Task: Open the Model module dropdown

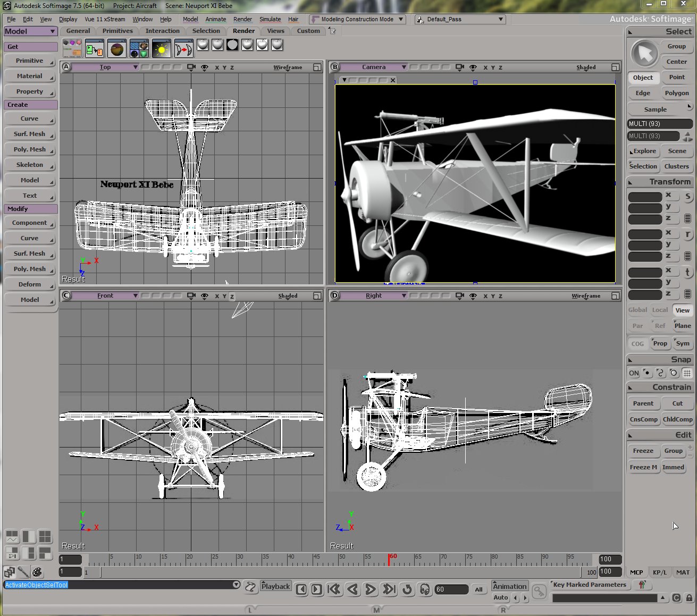Action: click(x=30, y=31)
